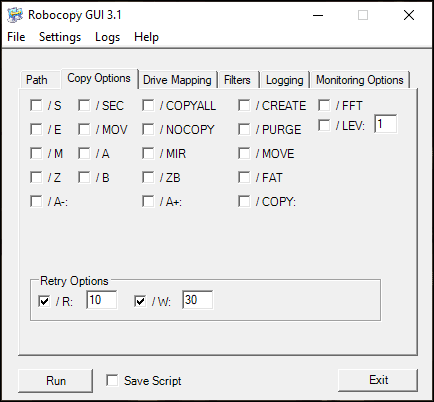Open the Settings menu

60,37
